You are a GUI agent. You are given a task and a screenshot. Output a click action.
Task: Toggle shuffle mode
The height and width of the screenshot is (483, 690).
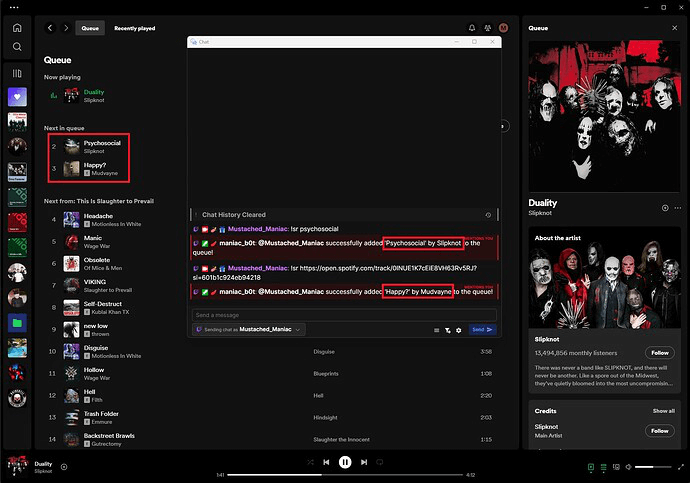pos(310,462)
